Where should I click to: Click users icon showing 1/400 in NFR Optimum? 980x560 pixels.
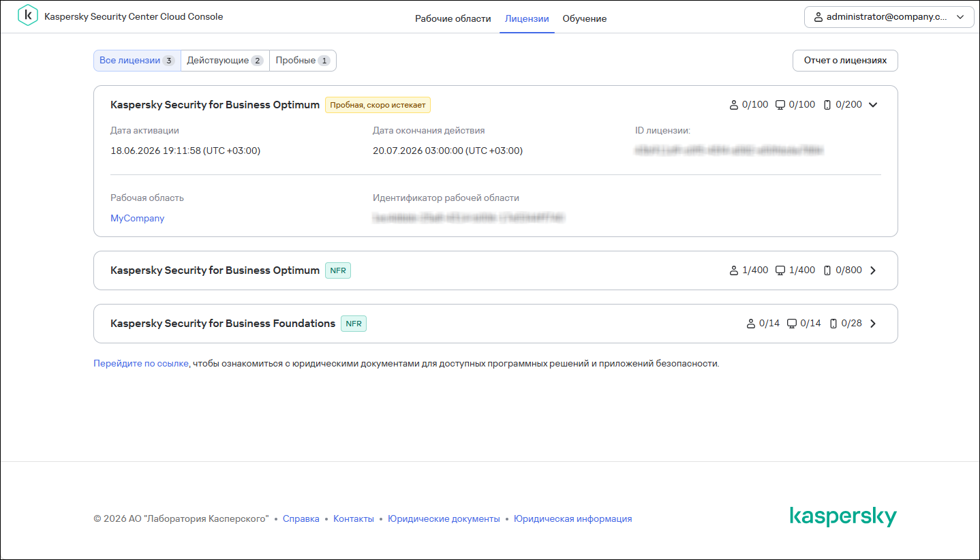click(734, 270)
